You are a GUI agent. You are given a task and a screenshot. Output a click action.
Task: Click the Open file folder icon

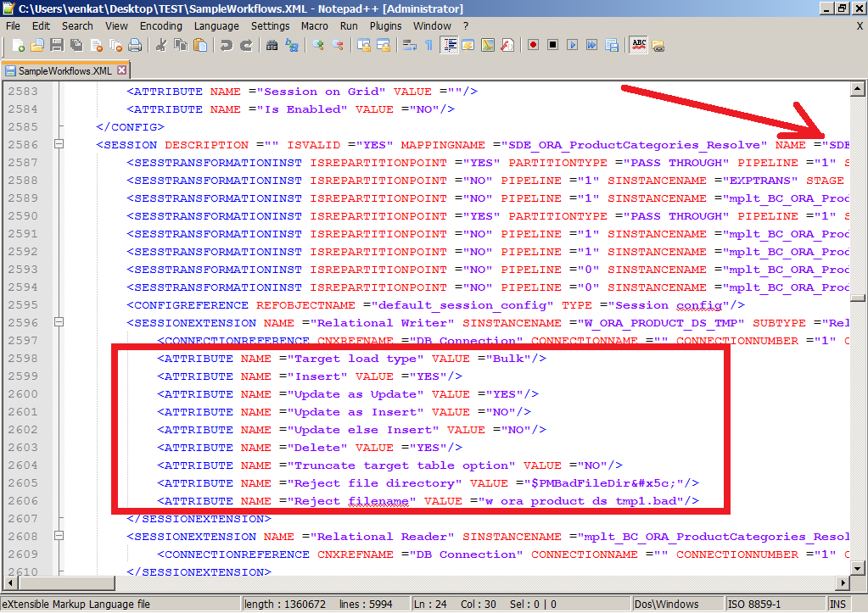37,46
